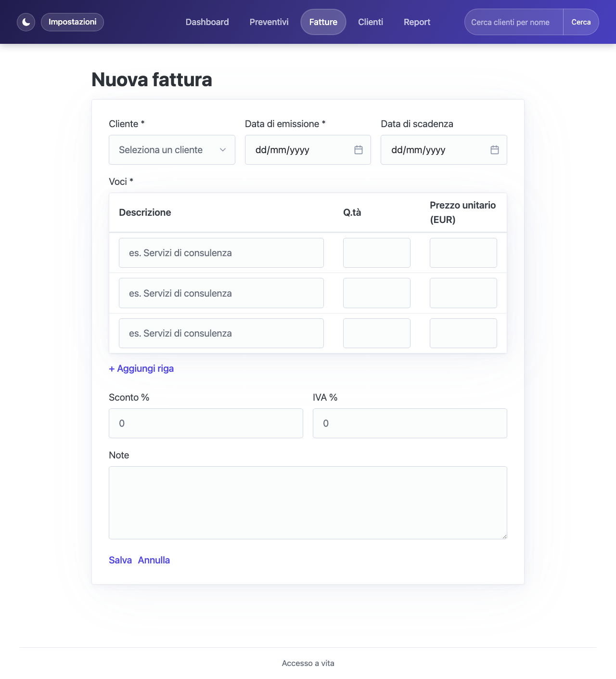616x679 pixels.
Task: Click the Nuova fattura heading
Action: point(152,79)
